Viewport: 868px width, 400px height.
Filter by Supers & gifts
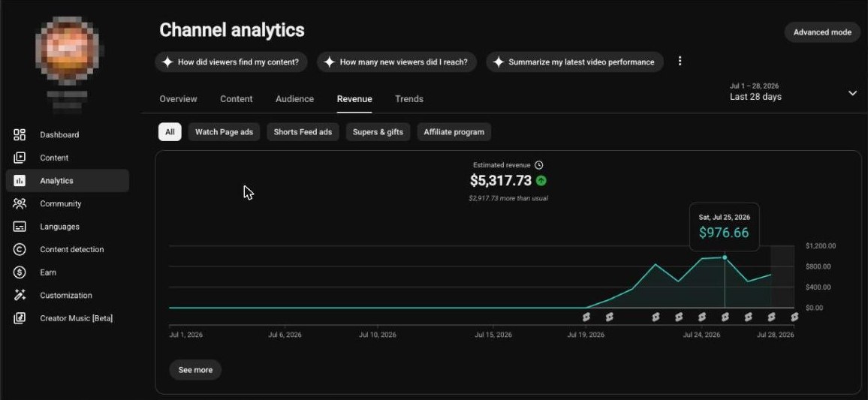378,131
